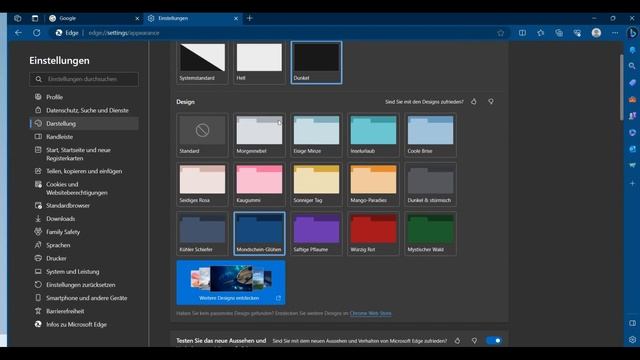Open the Favorites toolbar icon
Viewport: 640px width, 360px height.
[x=540, y=33]
